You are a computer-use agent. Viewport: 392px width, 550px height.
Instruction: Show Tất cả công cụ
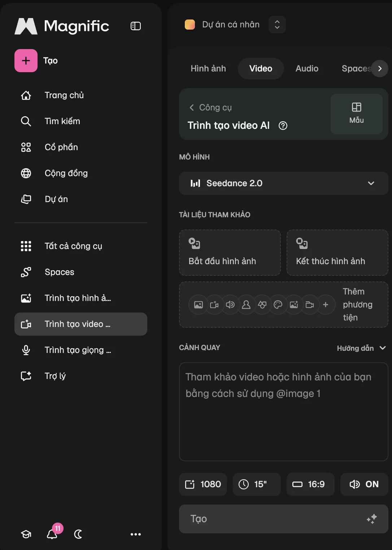pyautogui.click(x=81, y=246)
